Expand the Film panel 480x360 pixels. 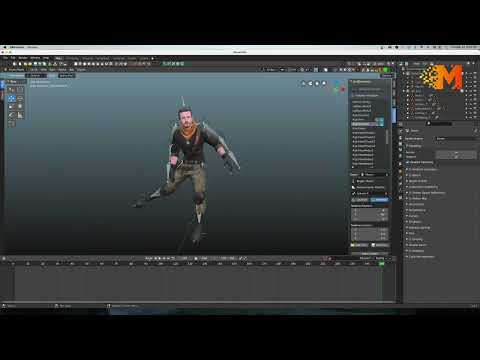410,233
